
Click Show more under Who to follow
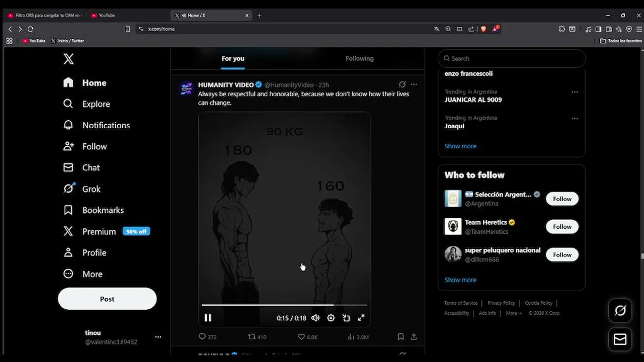click(x=460, y=280)
